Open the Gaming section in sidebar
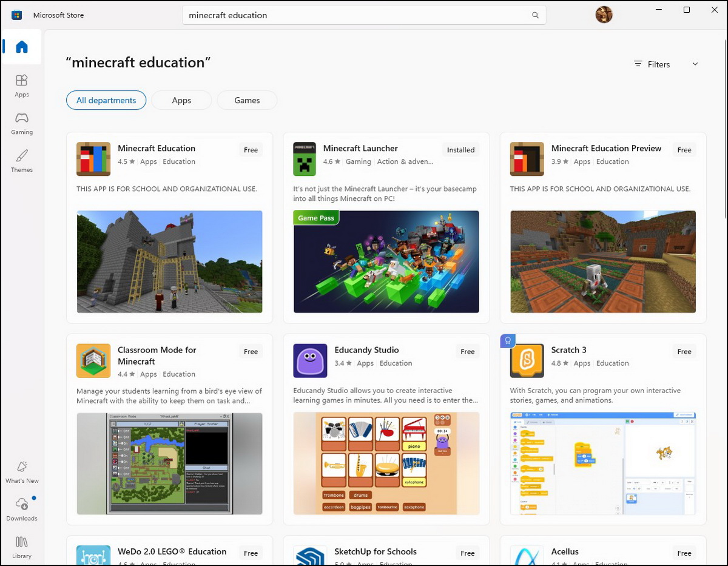 pyautogui.click(x=22, y=123)
